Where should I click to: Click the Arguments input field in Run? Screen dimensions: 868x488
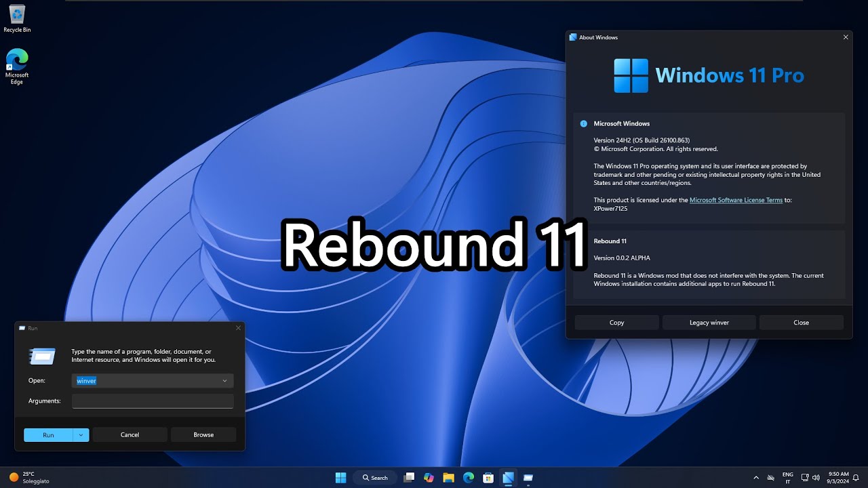click(152, 401)
